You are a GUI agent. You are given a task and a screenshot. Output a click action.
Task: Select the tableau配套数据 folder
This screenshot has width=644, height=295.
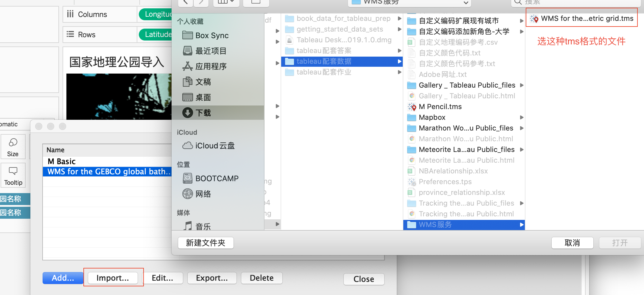pos(342,61)
